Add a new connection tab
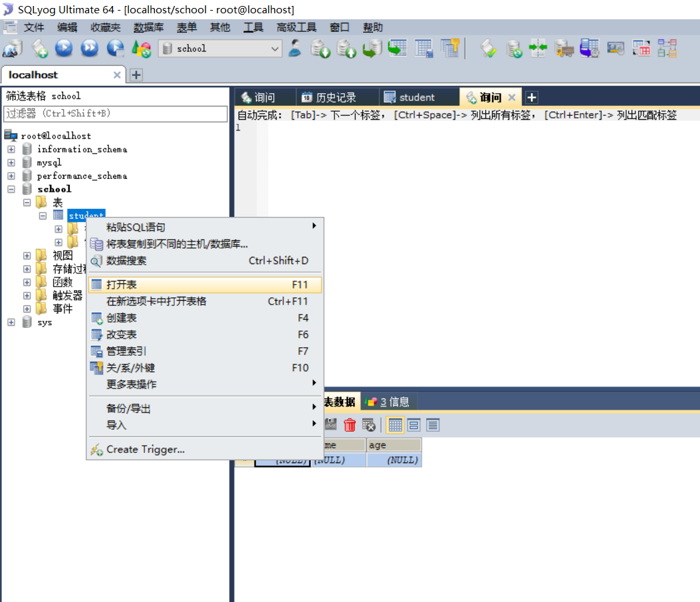This screenshot has height=602, width=700. [x=136, y=75]
